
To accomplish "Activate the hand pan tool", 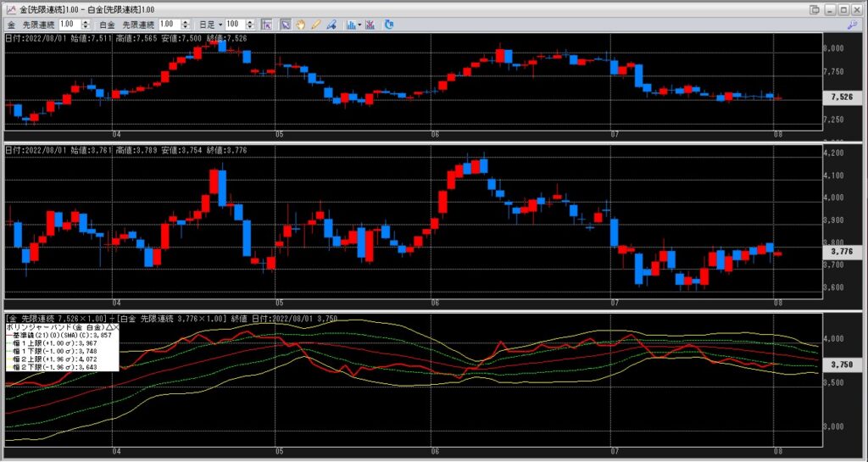I will point(301,25).
